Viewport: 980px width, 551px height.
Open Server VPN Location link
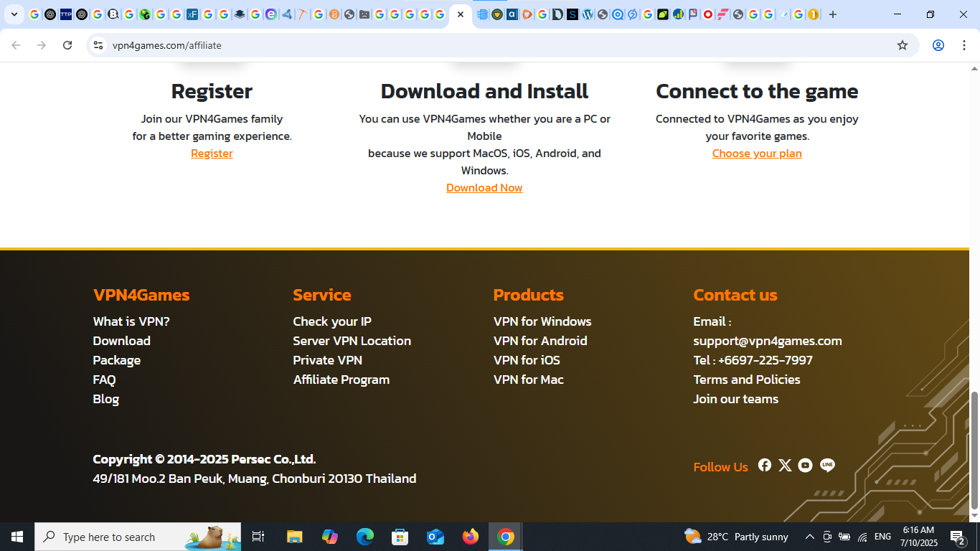(x=352, y=341)
